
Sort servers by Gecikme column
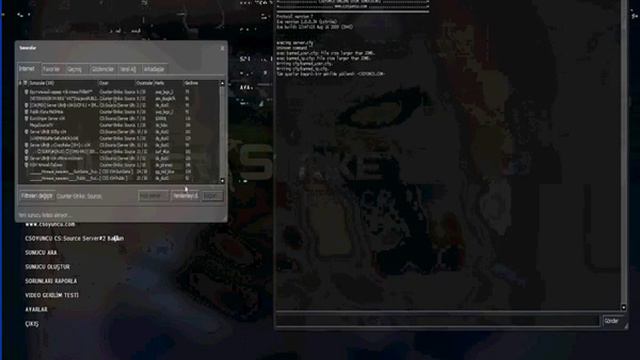pyautogui.click(x=201, y=83)
